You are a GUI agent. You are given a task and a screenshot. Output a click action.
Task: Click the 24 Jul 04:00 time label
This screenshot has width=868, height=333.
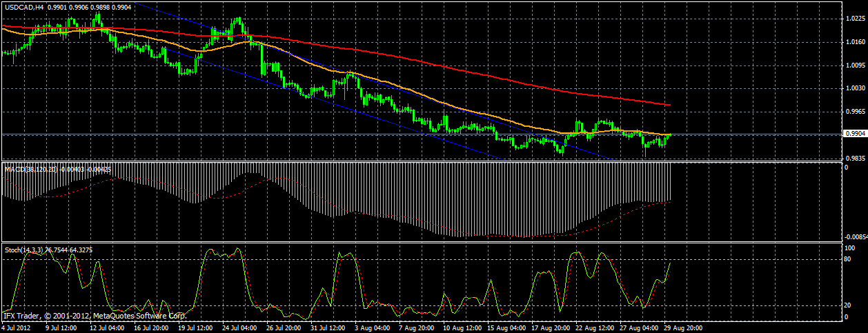pos(239,328)
